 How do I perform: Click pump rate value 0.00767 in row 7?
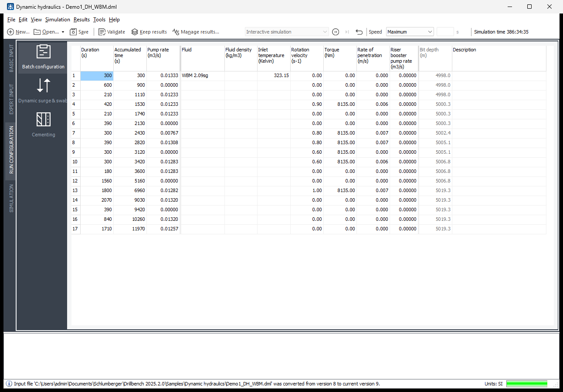163,133
